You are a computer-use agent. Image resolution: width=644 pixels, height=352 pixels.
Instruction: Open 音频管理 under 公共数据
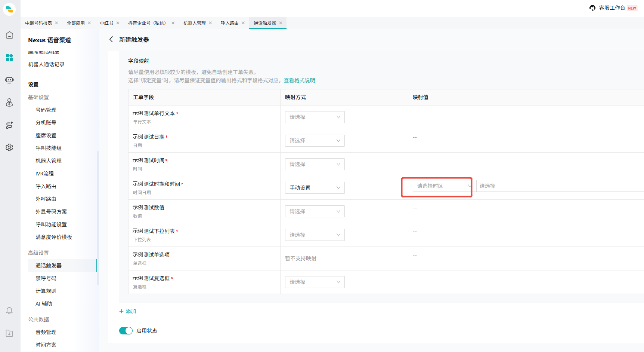point(46,332)
